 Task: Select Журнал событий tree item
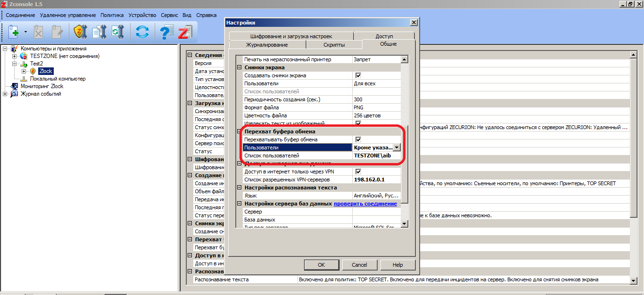click(41, 94)
